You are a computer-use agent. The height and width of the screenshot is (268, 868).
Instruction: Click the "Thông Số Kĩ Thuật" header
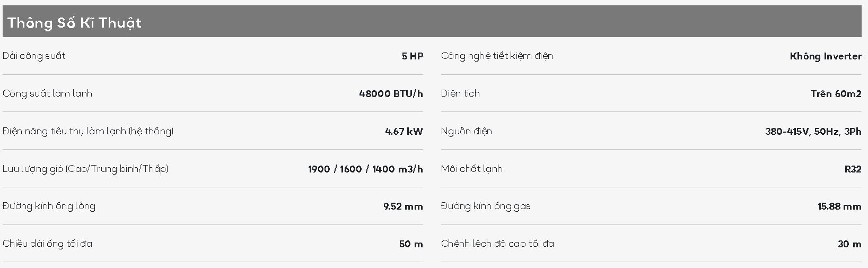pyautogui.click(x=74, y=23)
